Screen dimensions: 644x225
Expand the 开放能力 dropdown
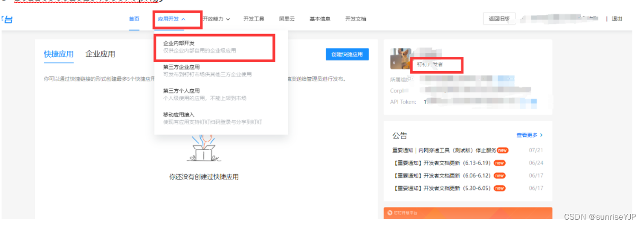pos(216,19)
